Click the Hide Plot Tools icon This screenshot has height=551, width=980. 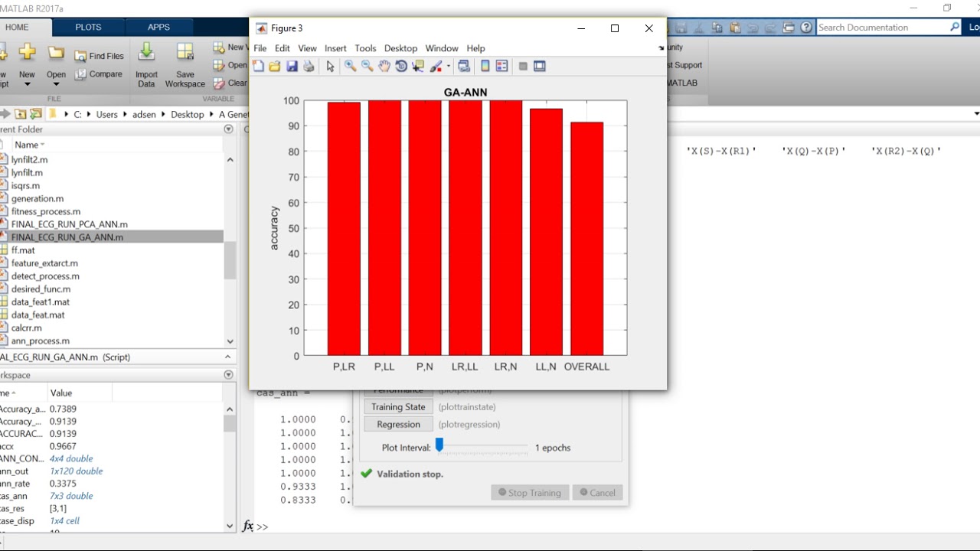(523, 67)
